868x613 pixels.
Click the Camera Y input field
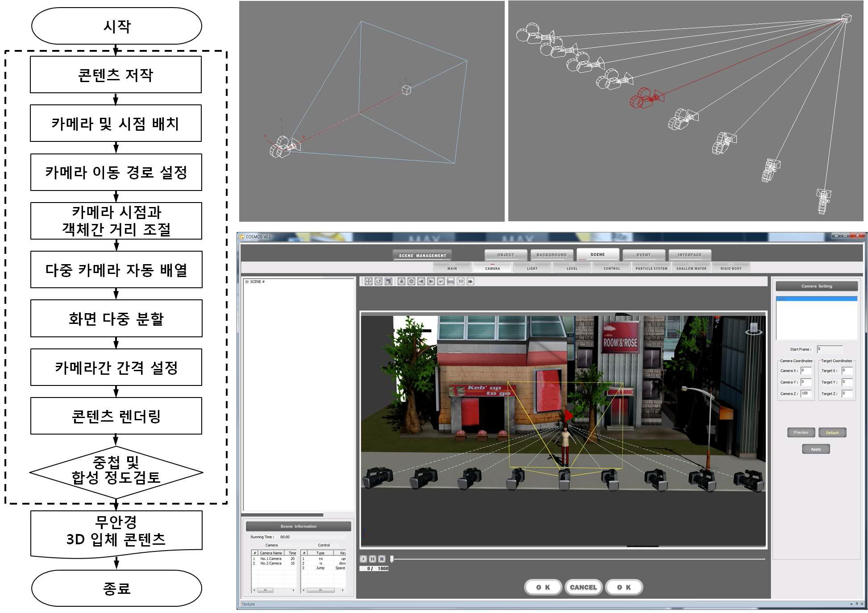(x=806, y=382)
